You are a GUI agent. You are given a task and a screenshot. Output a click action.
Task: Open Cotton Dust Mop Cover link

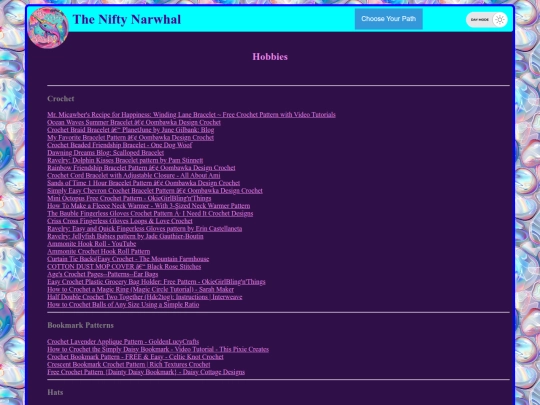pyautogui.click(x=124, y=266)
